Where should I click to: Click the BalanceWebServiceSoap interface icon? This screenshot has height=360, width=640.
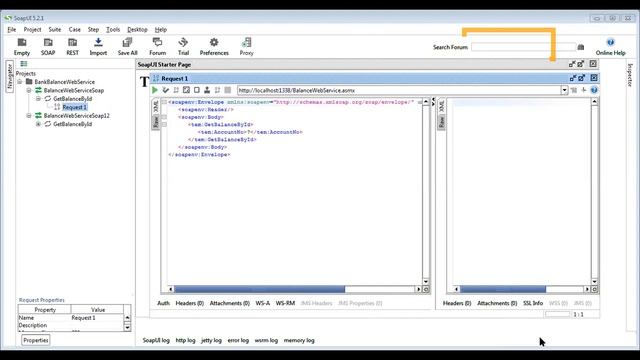coord(38,90)
